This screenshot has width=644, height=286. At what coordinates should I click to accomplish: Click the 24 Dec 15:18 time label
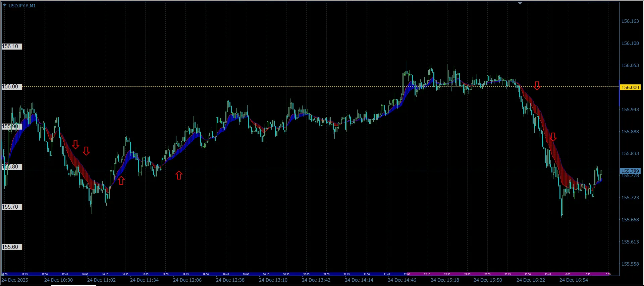(445, 280)
